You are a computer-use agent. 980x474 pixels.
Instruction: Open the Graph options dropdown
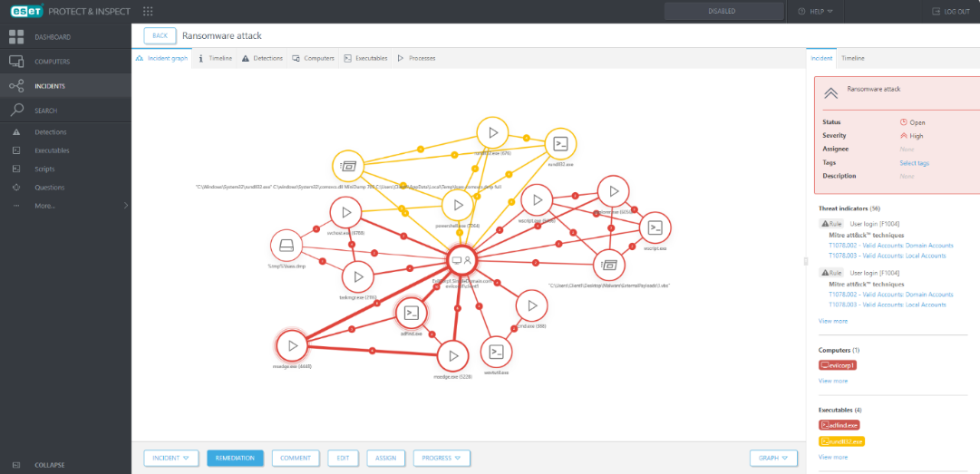[x=772, y=458]
